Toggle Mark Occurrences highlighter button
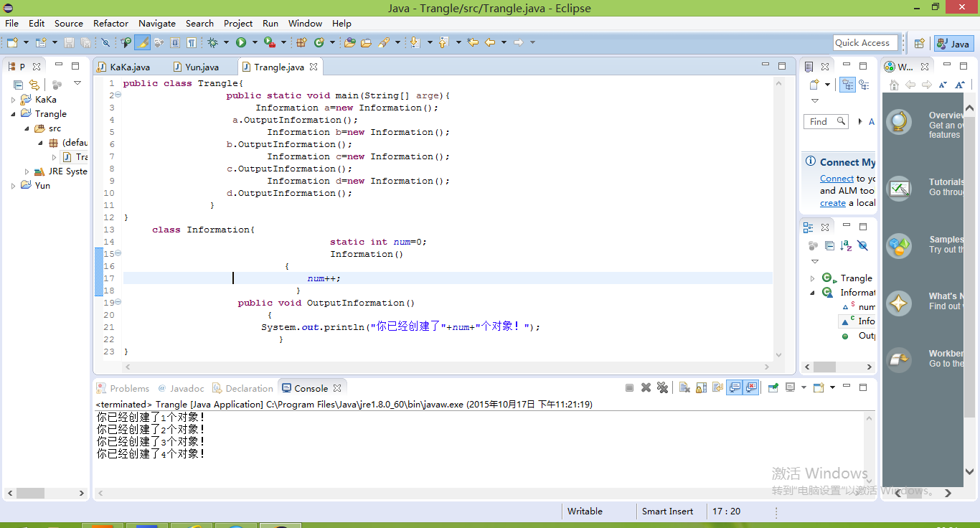This screenshot has width=980, height=528. pyautogui.click(x=142, y=43)
